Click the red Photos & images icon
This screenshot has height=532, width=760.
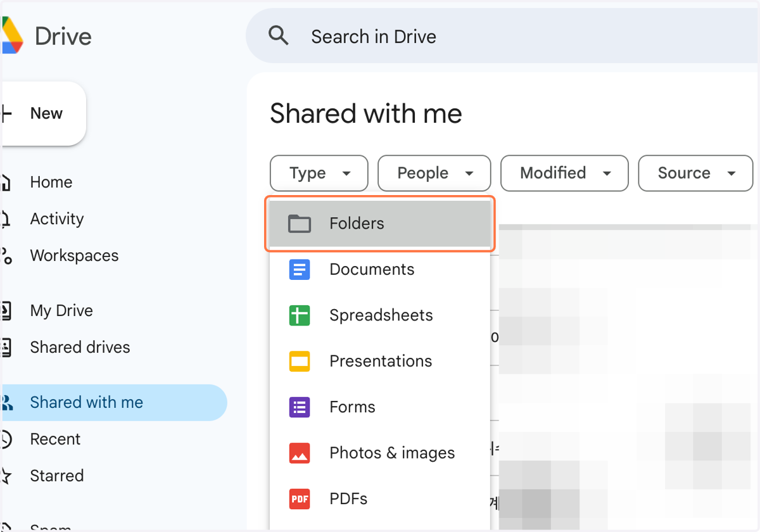point(300,453)
